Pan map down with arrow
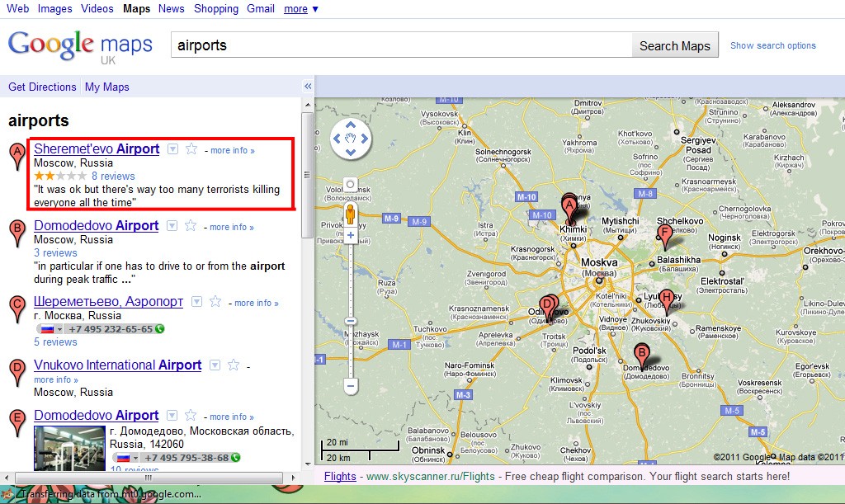Viewport: 845px width, 504px height. [350, 153]
